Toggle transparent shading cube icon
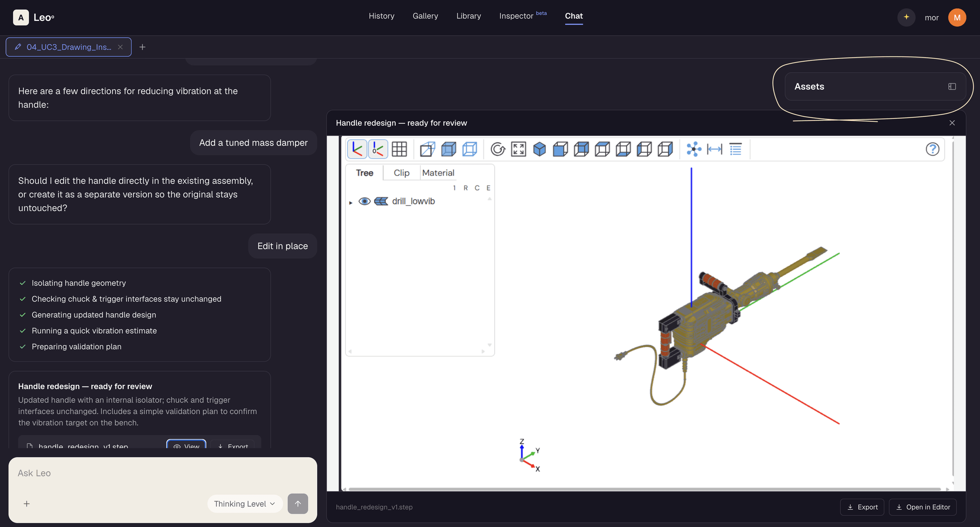 pos(448,149)
